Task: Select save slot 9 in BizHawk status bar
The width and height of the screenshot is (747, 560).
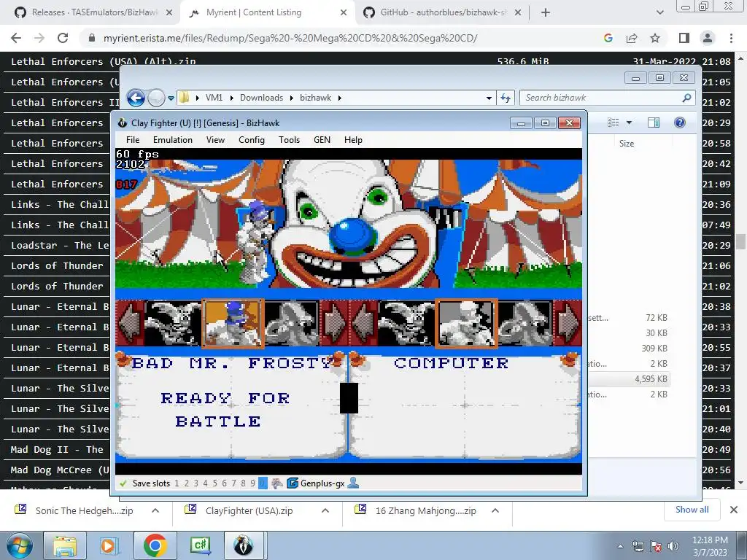Action: 253,483
